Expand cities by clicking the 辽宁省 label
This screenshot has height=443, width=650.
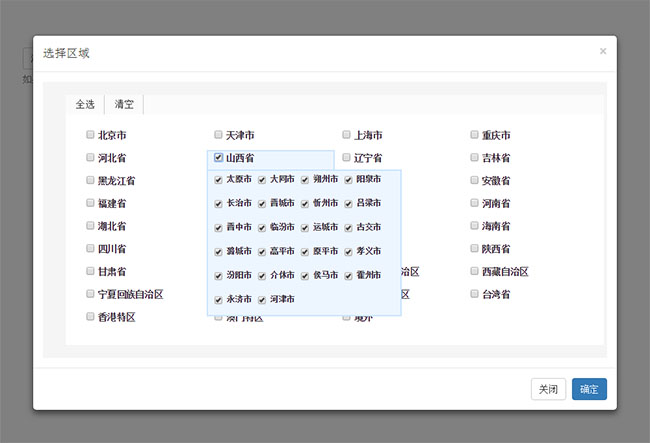367,158
